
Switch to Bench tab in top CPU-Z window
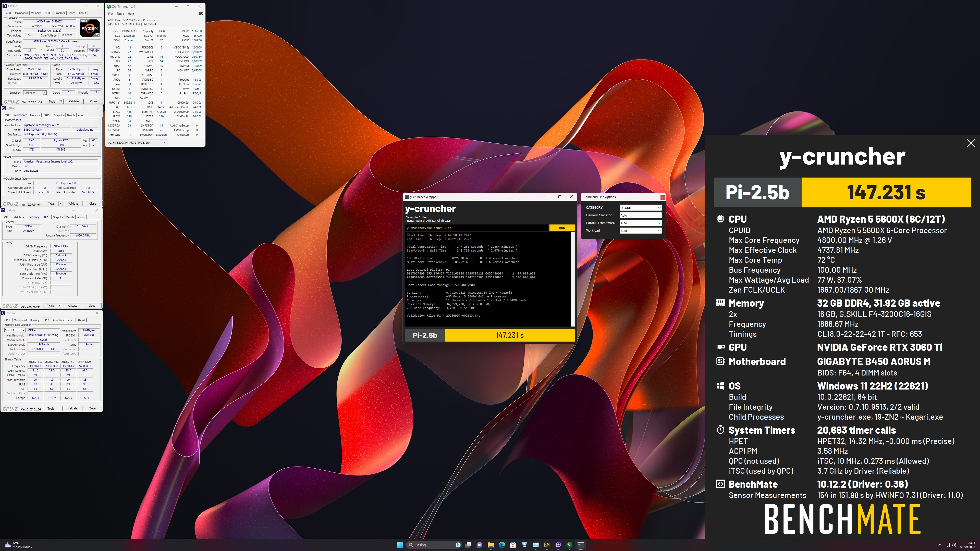click(71, 13)
